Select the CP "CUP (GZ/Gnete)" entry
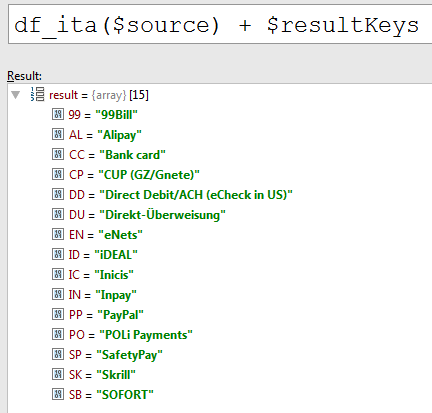Screen dimensions: 432x413 pyautogui.click(x=134, y=175)
